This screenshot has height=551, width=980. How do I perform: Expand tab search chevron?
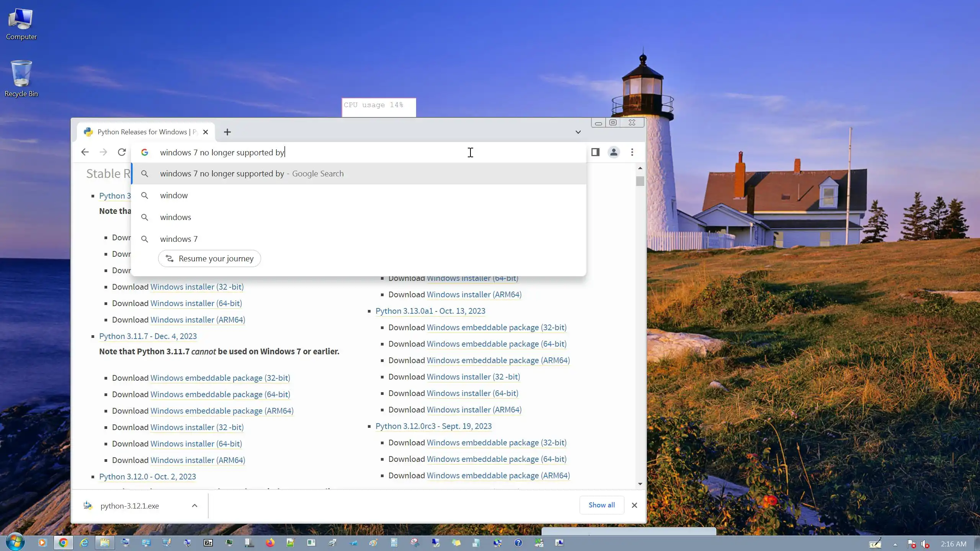click(x=578, y=132)
